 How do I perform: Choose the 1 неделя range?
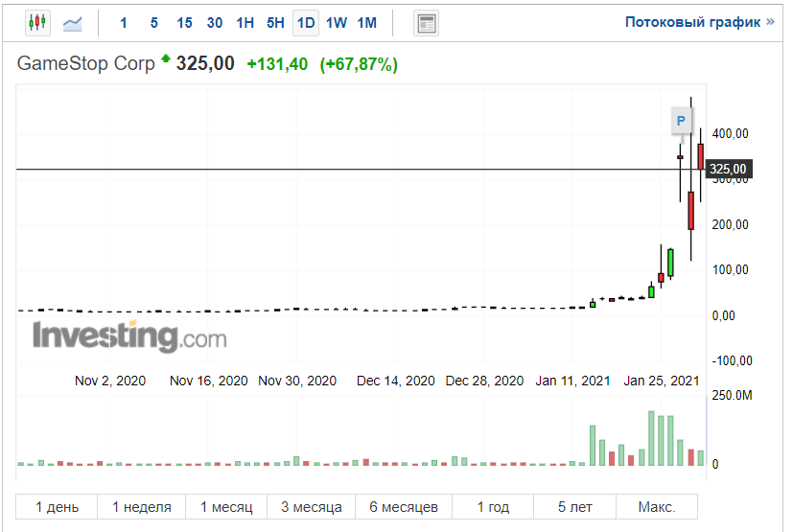point(142,507)
